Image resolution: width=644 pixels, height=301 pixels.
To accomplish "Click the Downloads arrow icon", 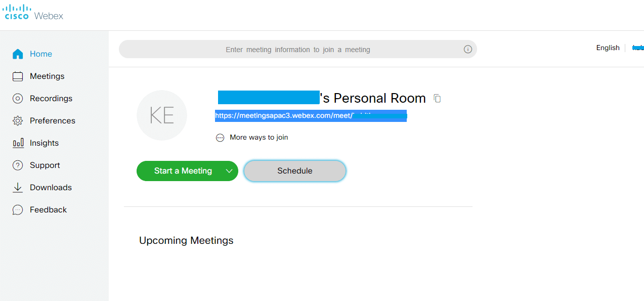I will [x=18, y=188].
